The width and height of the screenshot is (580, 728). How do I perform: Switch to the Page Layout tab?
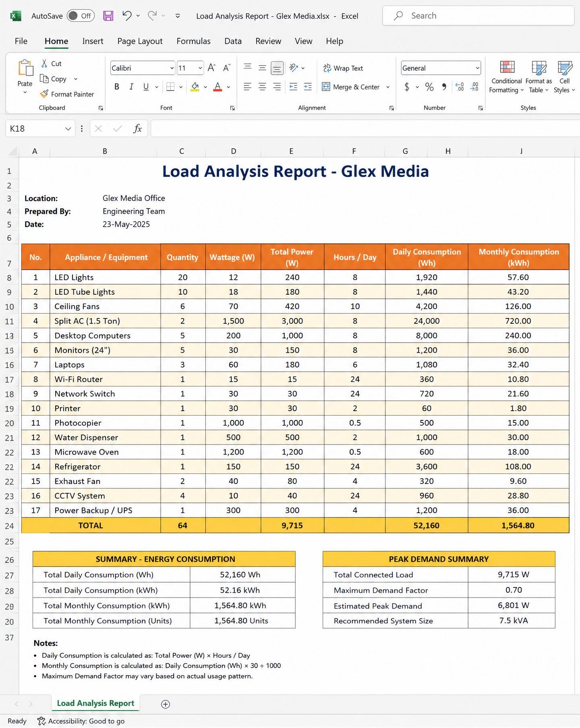point(140,41)
